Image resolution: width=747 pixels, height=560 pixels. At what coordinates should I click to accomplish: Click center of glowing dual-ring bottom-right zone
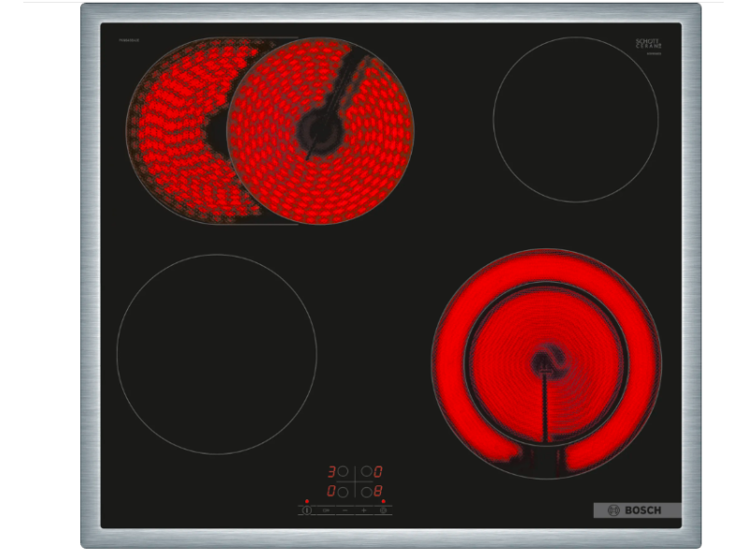coord(545,363)
